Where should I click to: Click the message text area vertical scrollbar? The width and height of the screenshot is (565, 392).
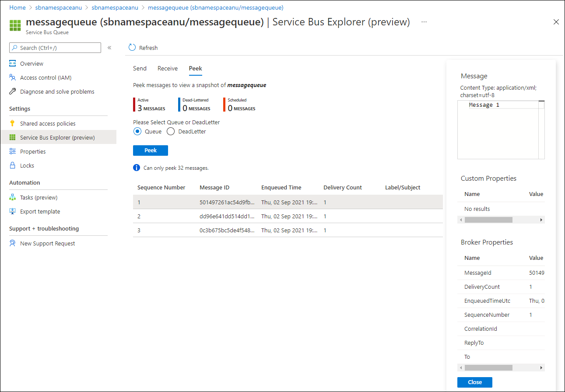[x=541, y=129]
